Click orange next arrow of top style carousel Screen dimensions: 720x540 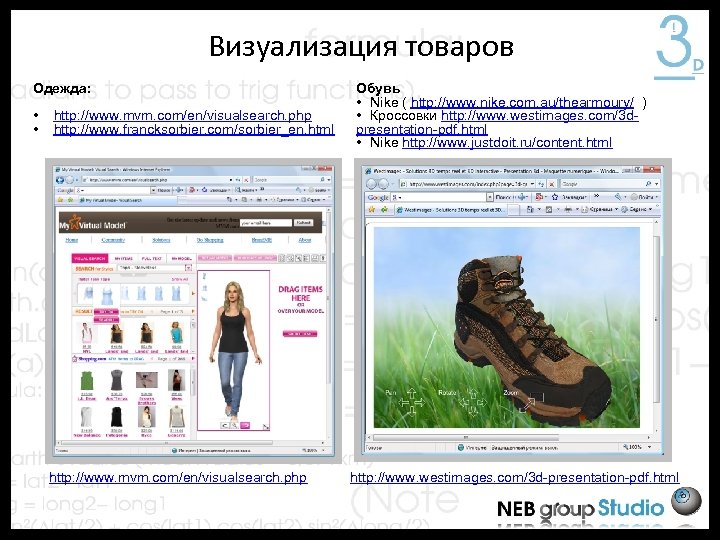click(x=193, y=293)
